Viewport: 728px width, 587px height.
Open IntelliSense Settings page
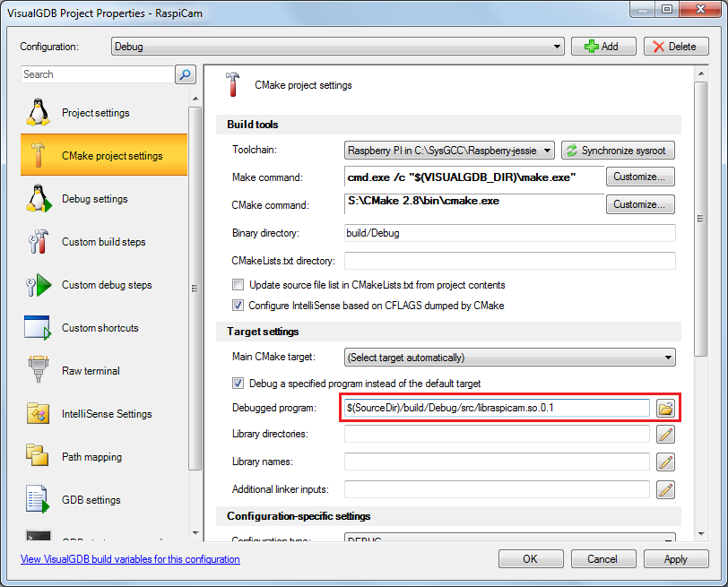pyautogui.click(x=104, y=413)
